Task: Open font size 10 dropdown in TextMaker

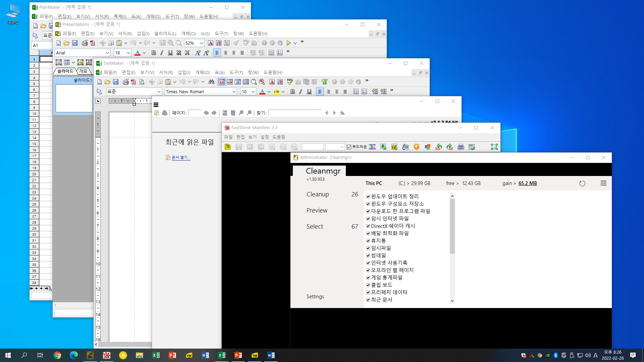Action: (x=253, y=92)
